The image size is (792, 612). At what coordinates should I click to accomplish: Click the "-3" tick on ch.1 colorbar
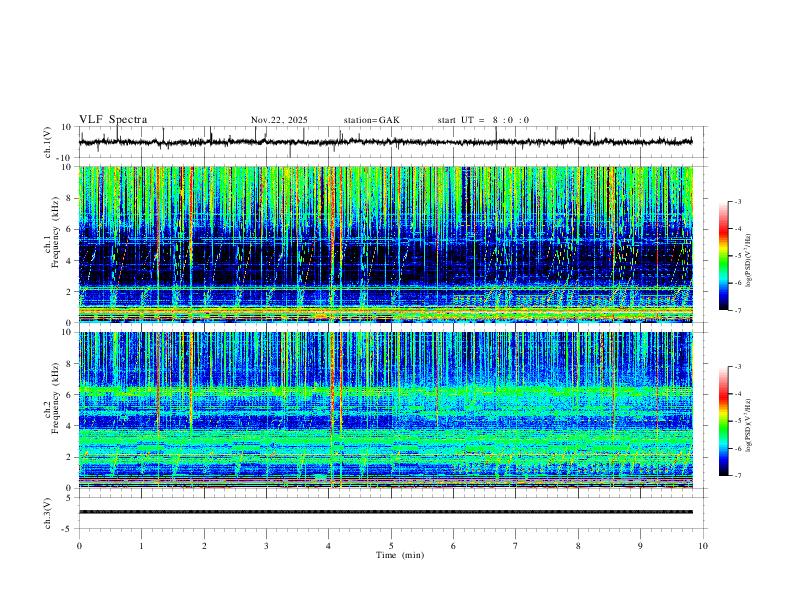pyautogui.click(x=738, y=201)
